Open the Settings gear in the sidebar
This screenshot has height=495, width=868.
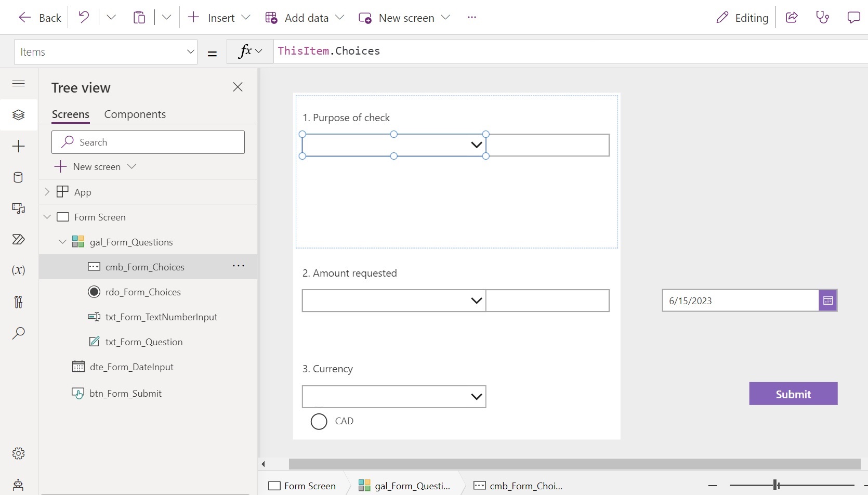19,453
